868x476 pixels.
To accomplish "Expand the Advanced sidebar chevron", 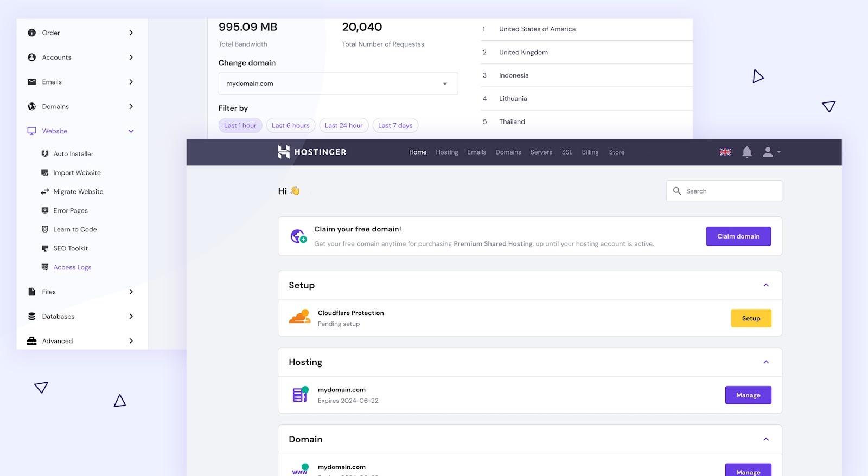I will point(131,341).
